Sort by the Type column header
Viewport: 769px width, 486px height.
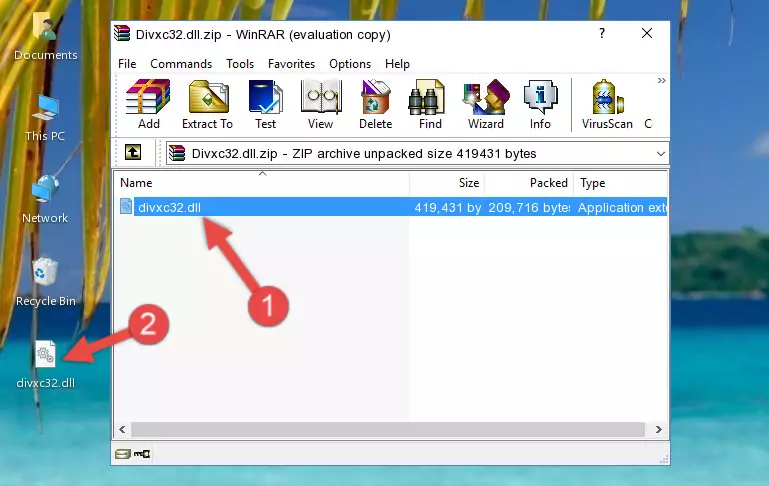coord(620,182)
